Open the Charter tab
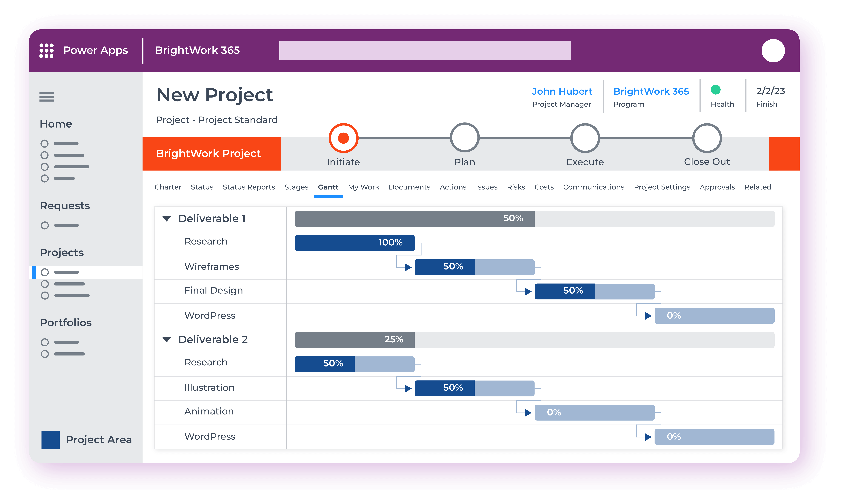The image size is (868, 504). tap(168, 187)
